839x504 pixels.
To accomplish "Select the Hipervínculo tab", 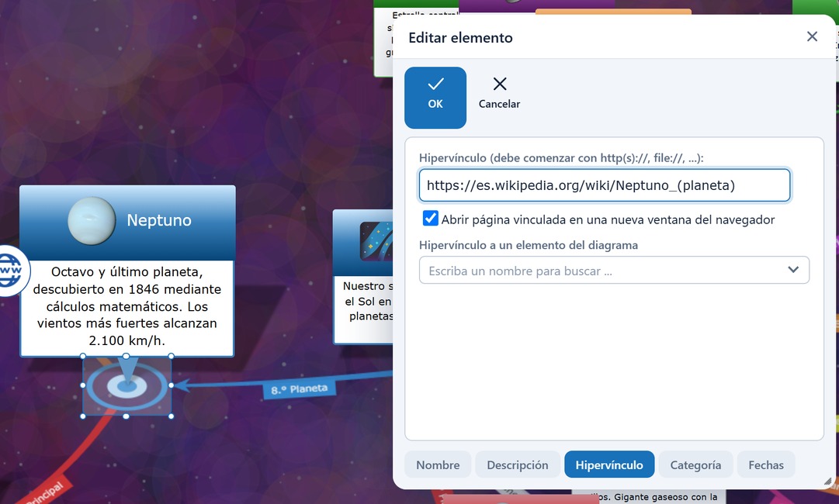I will click(x=609, y=464).
